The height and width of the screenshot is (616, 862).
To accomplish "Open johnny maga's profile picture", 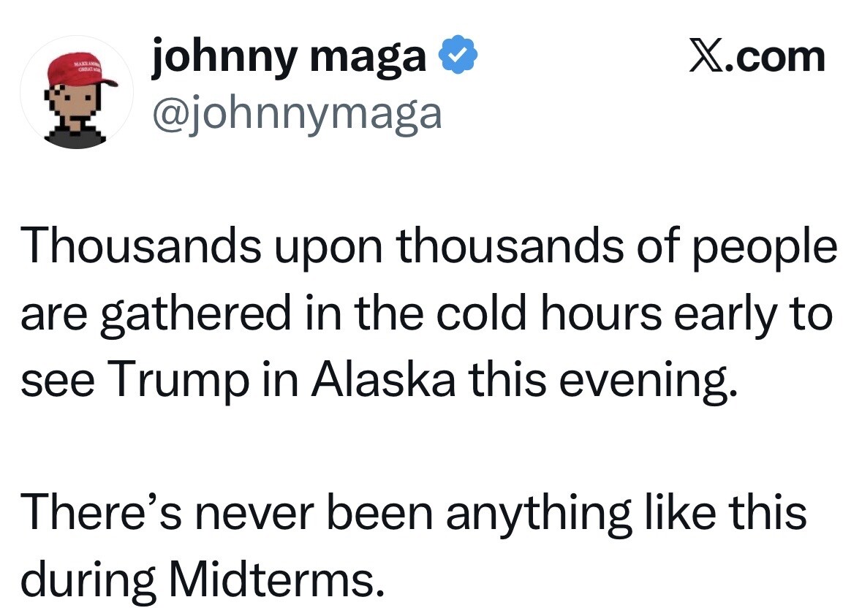I will [77, 92].
